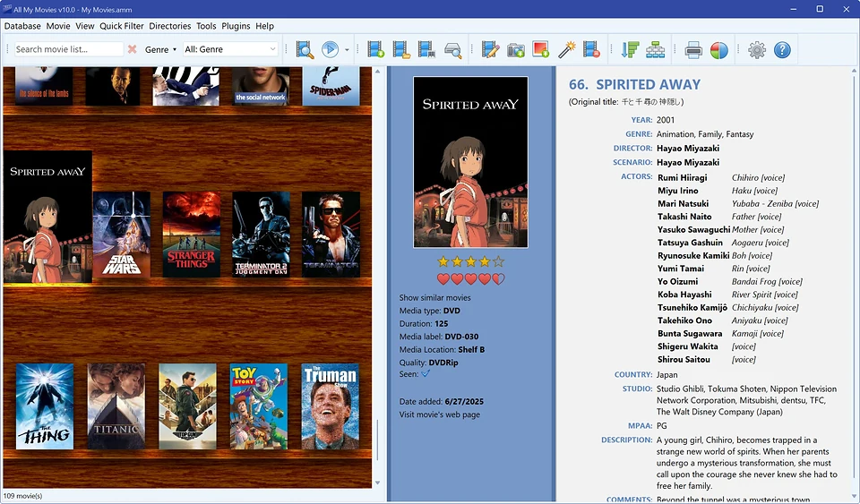The height and width of the screenshot is (504, 860).
Task: Open help with the blue question mark icon
Action: click(x=782, y=50)
